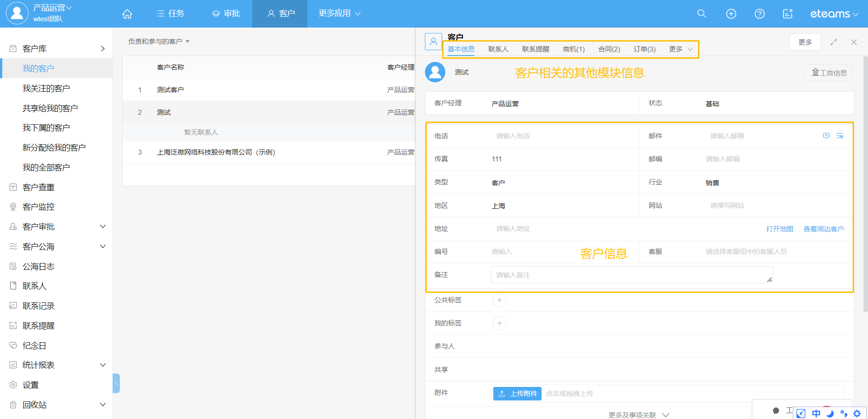The width and height of the screenshot is (868, 419).
Task: Switch to the 商机(1) tab
Action: click(x=573, y=49)
